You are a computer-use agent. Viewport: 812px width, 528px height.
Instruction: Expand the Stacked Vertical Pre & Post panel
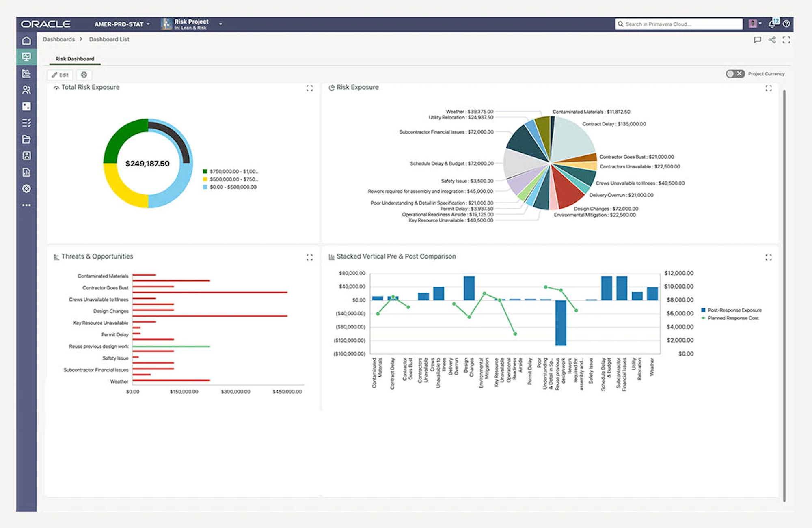(769, 257)
